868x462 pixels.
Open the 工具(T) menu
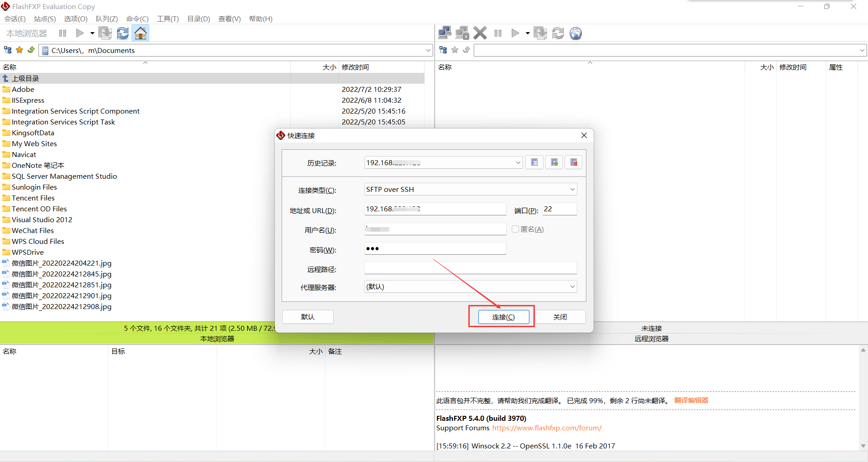[168, 19]
